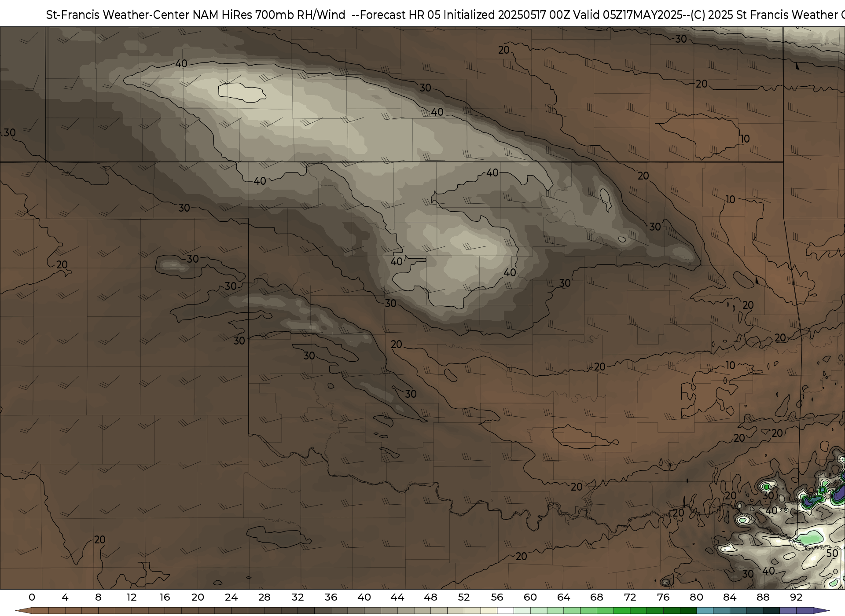Viewport: 845px width, 616px height.
Task: Click the colorbar label 84
Action: tap(730, 597)
